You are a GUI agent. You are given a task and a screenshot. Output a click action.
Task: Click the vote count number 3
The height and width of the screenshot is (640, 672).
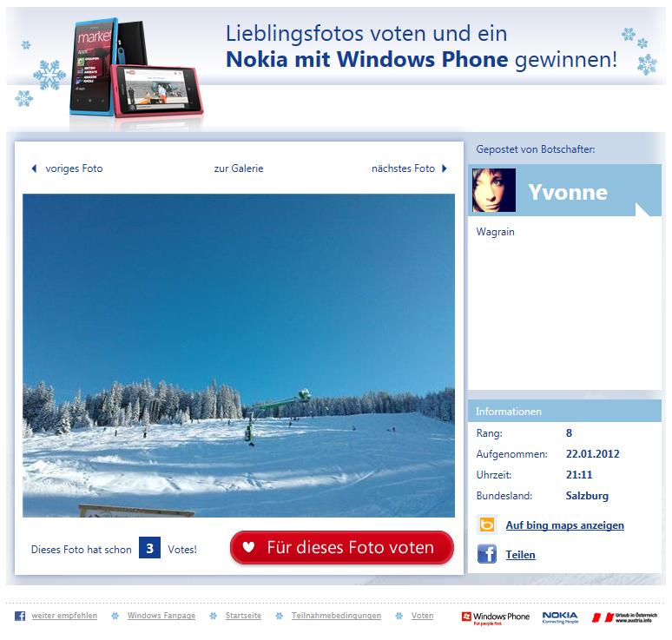pyautogui.click(x=149, y=548)
